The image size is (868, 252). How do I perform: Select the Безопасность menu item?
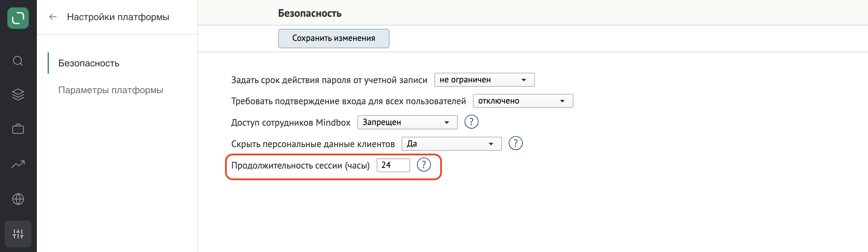point(88,63)
